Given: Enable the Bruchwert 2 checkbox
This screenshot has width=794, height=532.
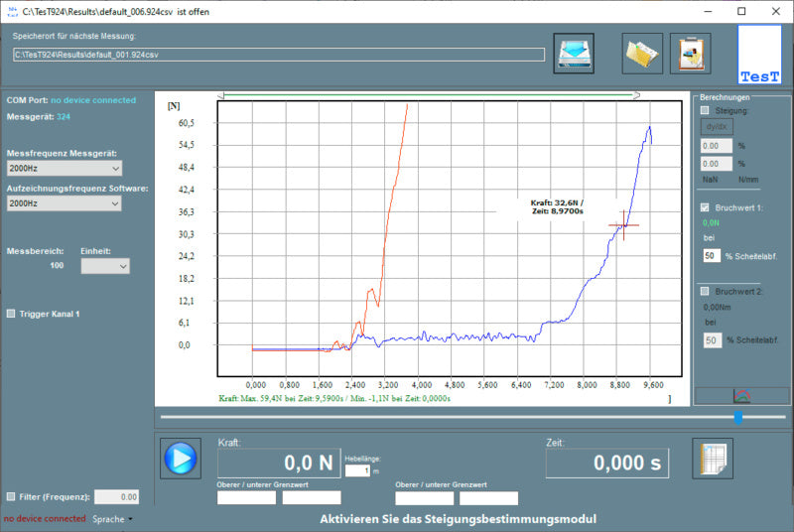Looking at the screenshot, I should pos(705,292).
